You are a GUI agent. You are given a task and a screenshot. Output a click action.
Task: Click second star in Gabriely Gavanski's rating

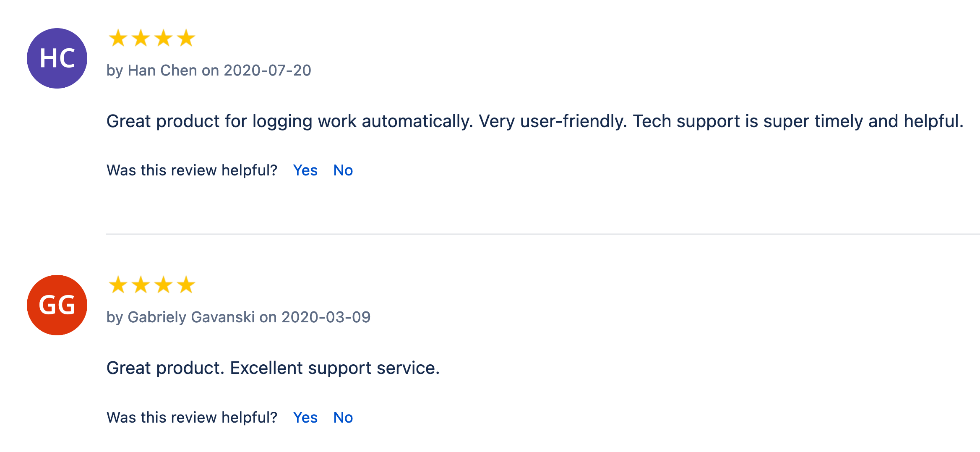(x=141, y=285)
